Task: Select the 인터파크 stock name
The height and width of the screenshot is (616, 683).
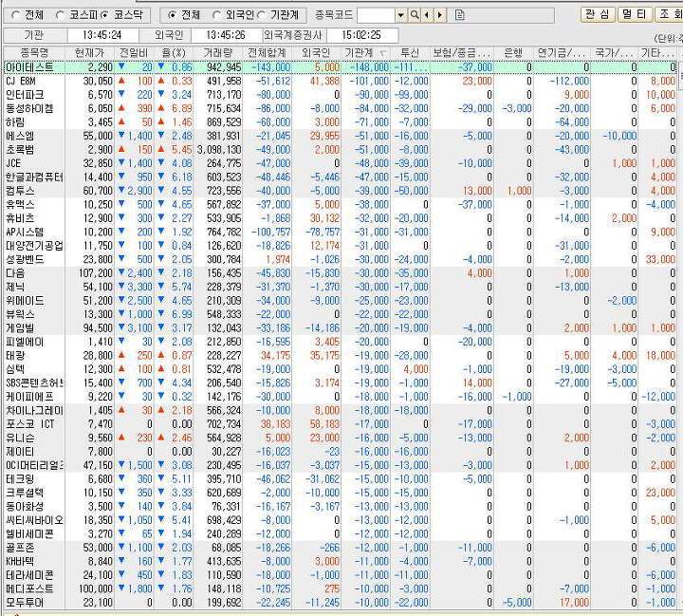Action: 25,95
